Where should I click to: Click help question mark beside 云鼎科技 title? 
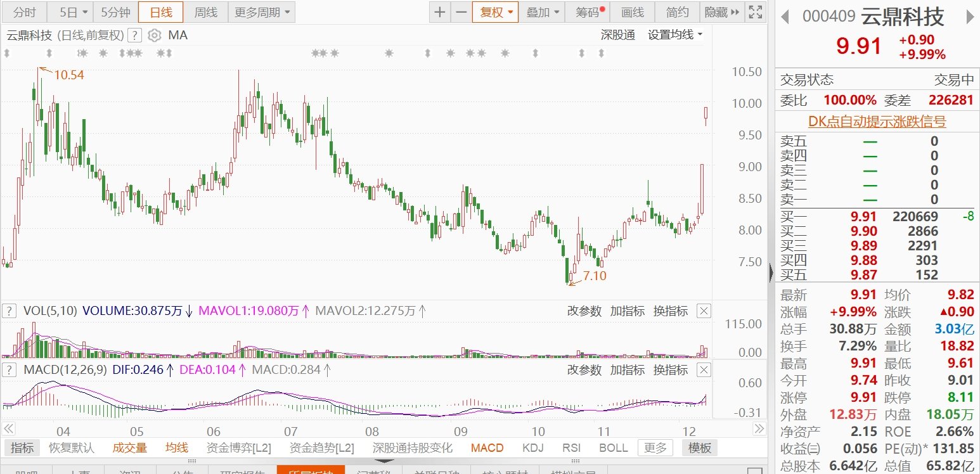click(134, 35)
